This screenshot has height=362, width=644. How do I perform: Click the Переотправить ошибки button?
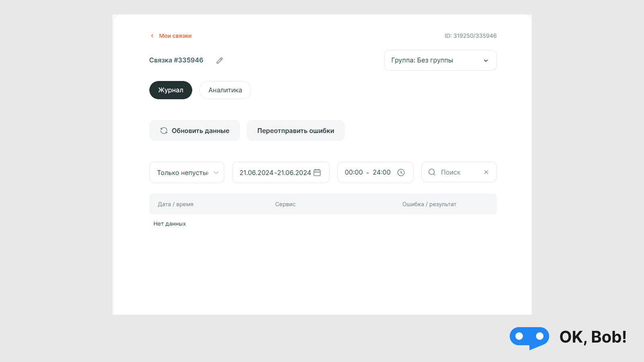296,131
